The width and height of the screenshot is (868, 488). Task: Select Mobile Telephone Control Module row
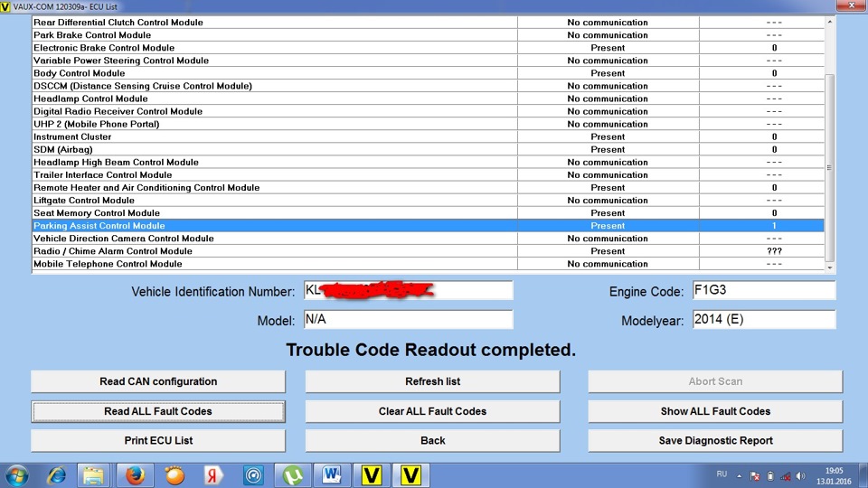[428, 264]
